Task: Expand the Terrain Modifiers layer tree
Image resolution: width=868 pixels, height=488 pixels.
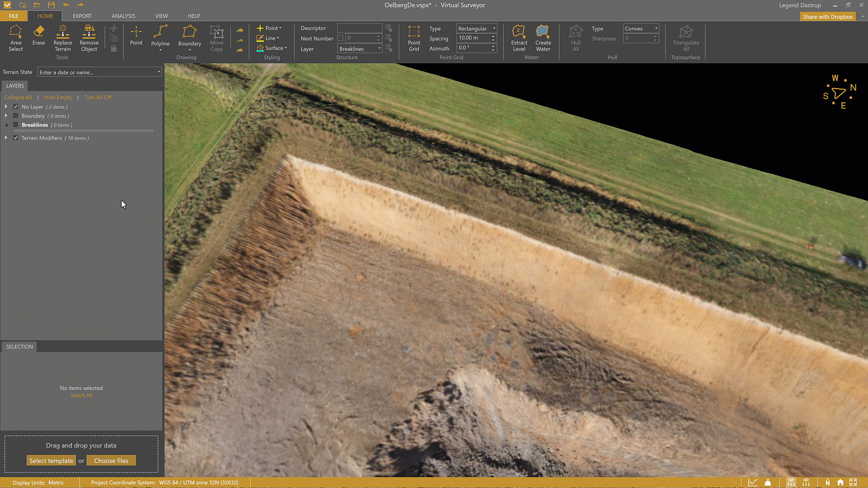Action: click(x=6, y=138)
